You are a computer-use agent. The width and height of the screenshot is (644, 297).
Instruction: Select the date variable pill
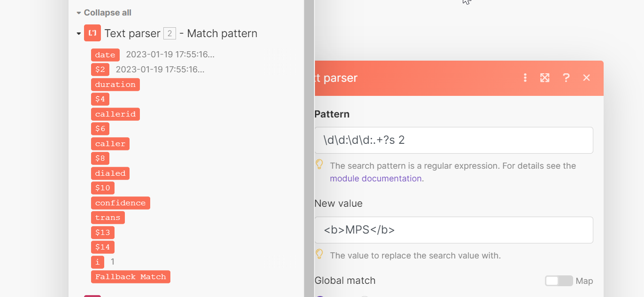pyautogui.click(x=105, y=55)
